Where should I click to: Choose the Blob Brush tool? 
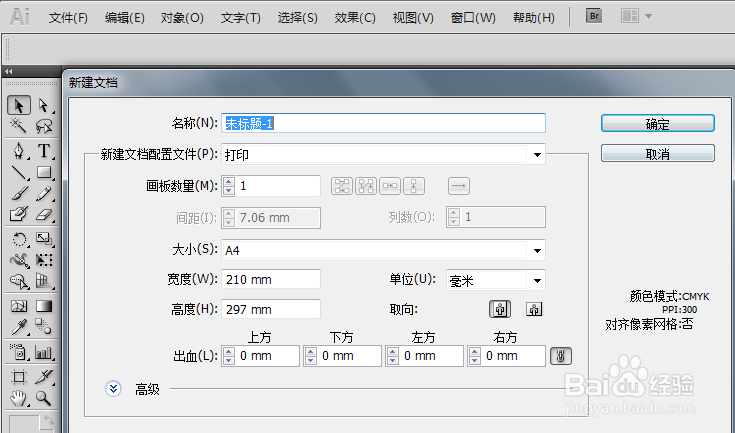point(19,214)
